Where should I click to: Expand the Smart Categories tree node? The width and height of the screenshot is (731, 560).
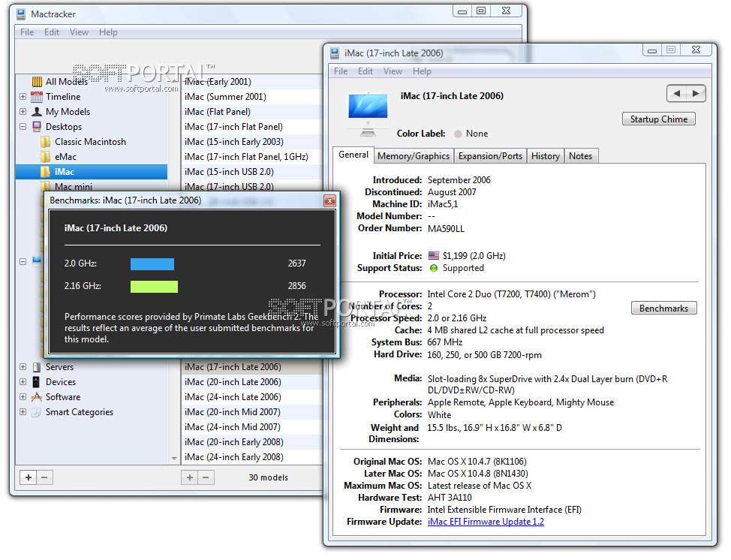pyautogui.click(x=23, y=412)
